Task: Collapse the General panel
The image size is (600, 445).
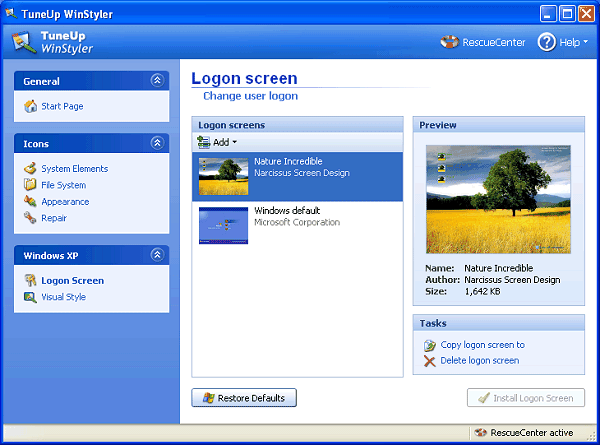Action: click(157, 80)
